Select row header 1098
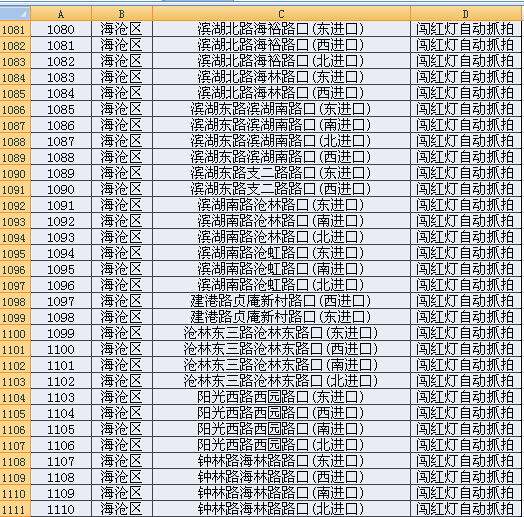Screen dimensions: 524x517 pos(15,301)
